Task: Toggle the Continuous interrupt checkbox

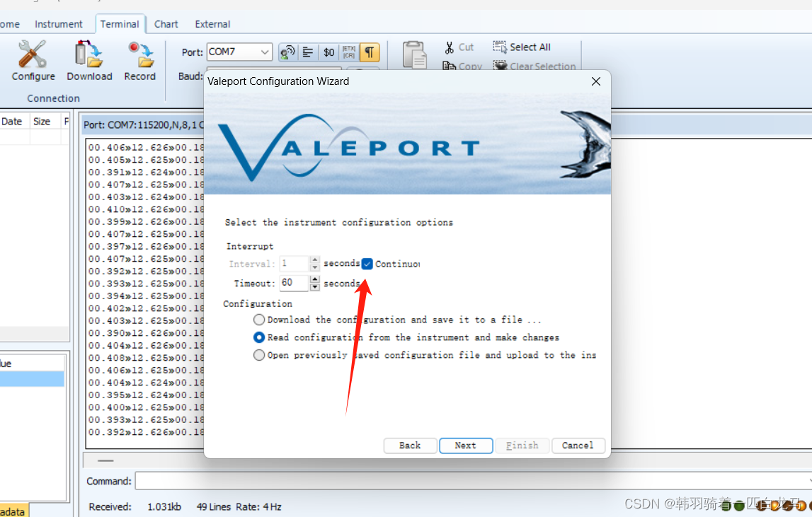Action: click(x=367, y=264)
